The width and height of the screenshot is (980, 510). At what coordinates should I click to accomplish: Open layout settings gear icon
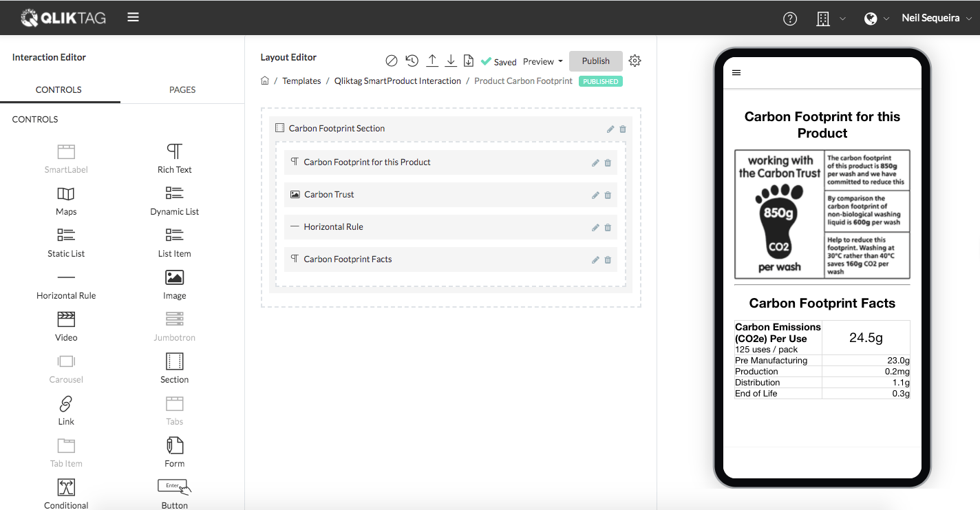point(635,61)
